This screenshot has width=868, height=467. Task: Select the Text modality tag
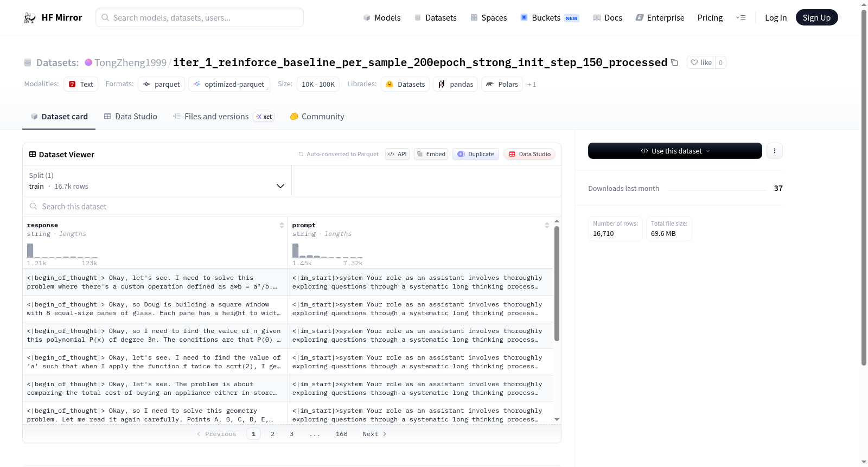click(81, 84)
